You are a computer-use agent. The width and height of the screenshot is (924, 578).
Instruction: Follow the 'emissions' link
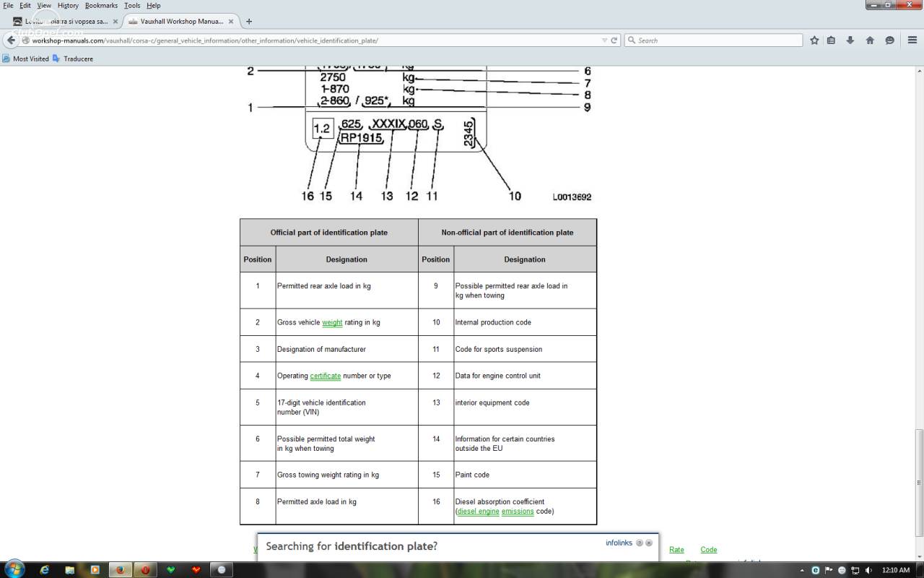pyautogui.click(x=518, y=512)
